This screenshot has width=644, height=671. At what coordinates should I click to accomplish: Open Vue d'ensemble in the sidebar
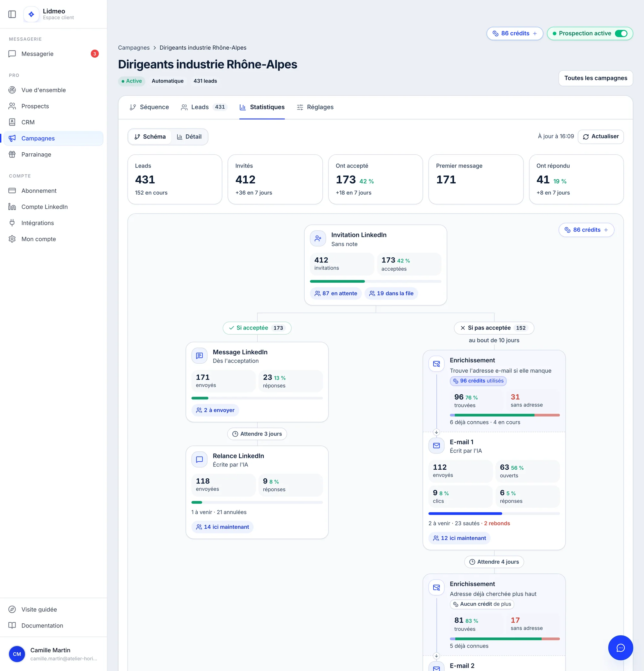(x=53, y=90)
